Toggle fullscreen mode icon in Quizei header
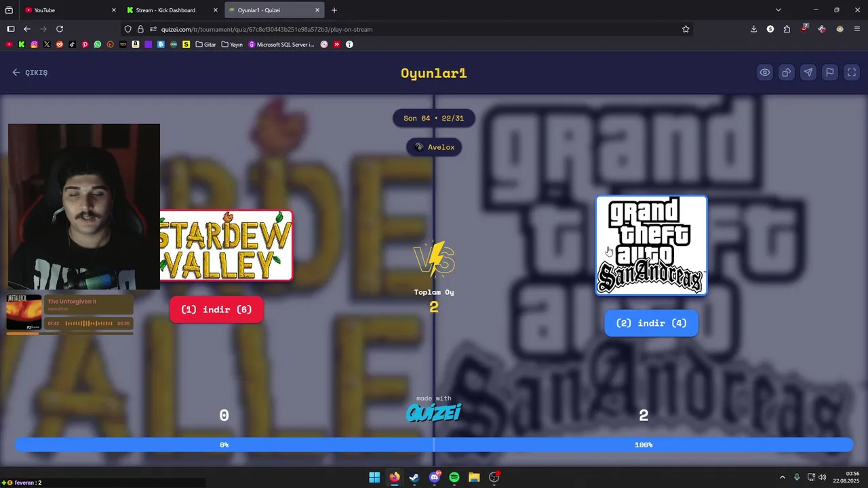 [x=852, y=73]
